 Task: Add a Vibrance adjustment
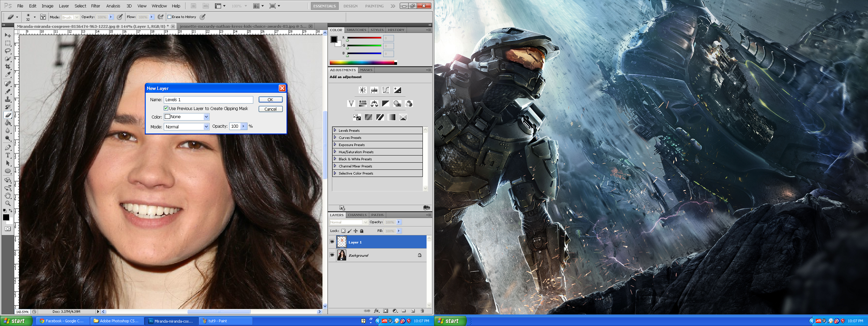click(351, 104)
